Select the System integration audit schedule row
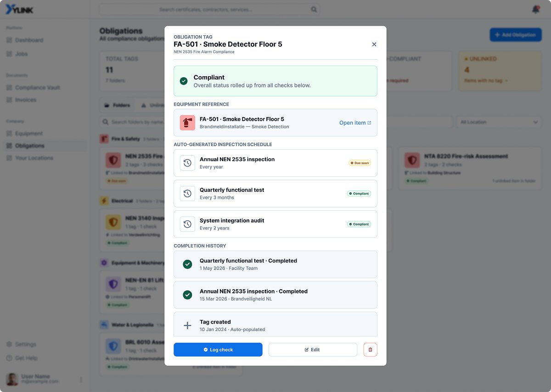Screen dimensions: 551x392 275,224
